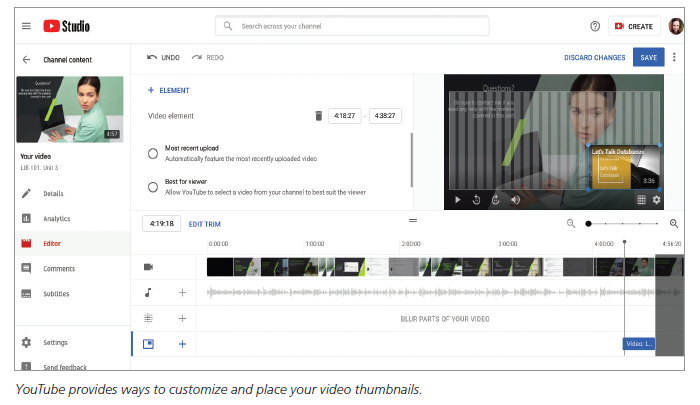Click the video thumbnail in sidebar
The image size is (700, 405).
point(70,109)
